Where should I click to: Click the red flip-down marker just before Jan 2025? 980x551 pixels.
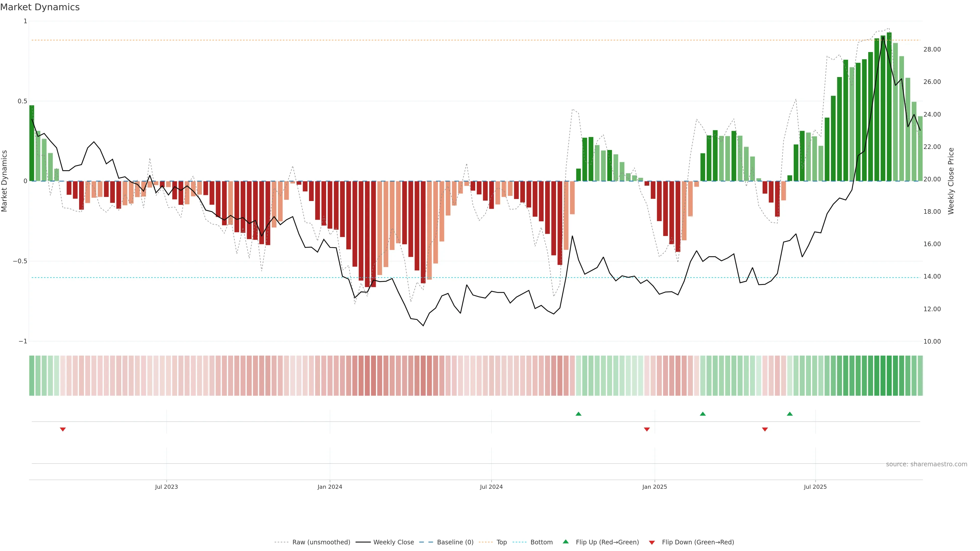646,429
